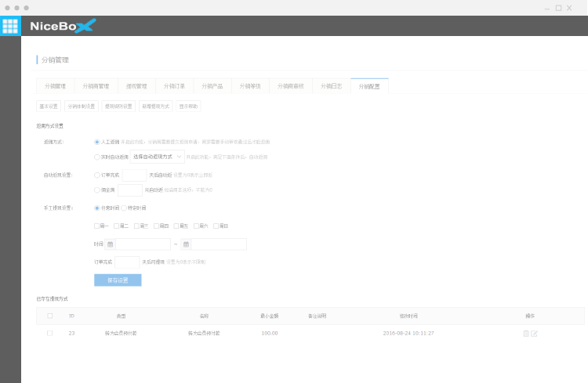Select the 特定时间 radio option

[x=124, y=208]
